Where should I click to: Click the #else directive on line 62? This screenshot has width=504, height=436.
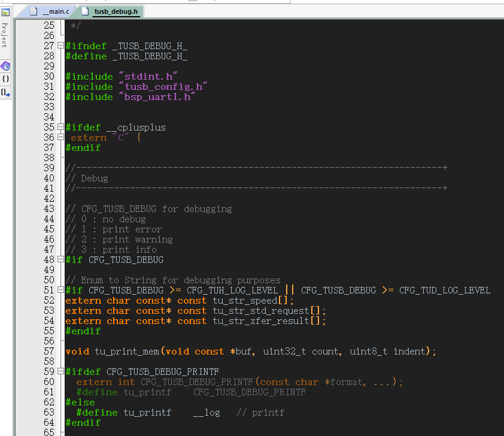(x=80, y=402)
